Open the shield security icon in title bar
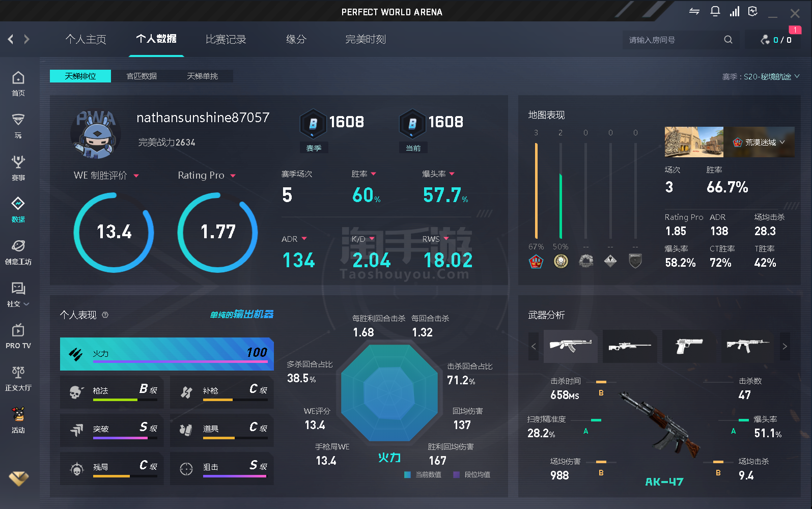The height and width of the screenshot is (509, 812). click(x=753, y=11)
